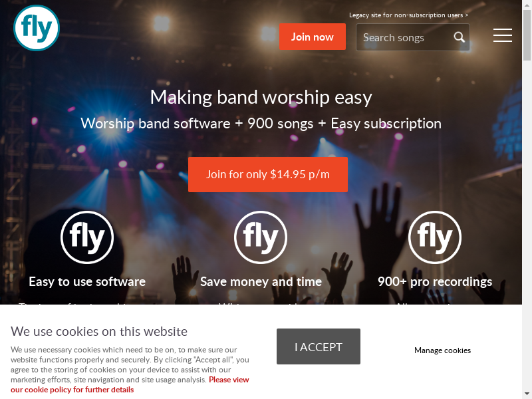Click the scrollbar up arrow
This screenshot has width=532, height=399.
[527, 5]
